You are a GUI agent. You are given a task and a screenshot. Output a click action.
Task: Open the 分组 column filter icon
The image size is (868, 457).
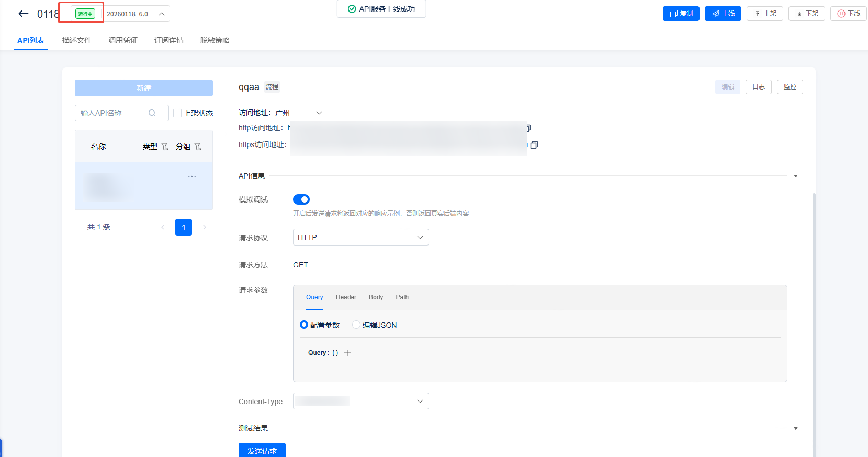[x=198, y=147]
